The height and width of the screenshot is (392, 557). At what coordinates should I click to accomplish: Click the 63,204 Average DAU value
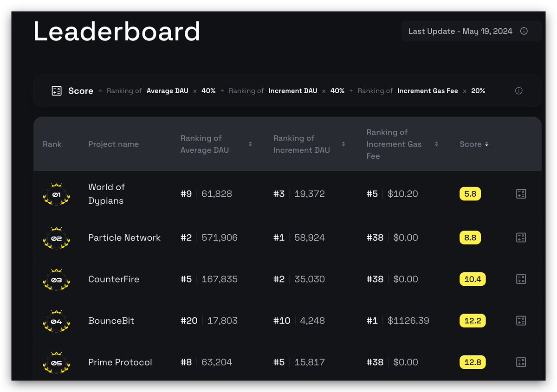tap(217, 362)
